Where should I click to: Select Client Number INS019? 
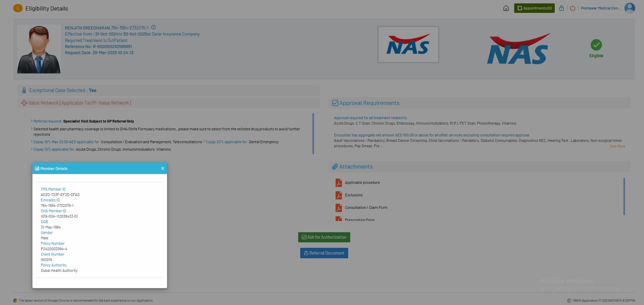point(46,260)
